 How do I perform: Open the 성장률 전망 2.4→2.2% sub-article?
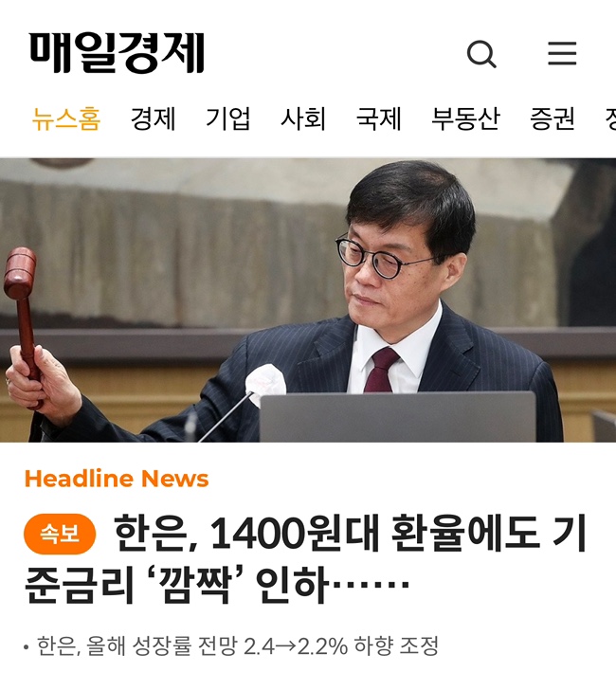click(x=238, y=646)
